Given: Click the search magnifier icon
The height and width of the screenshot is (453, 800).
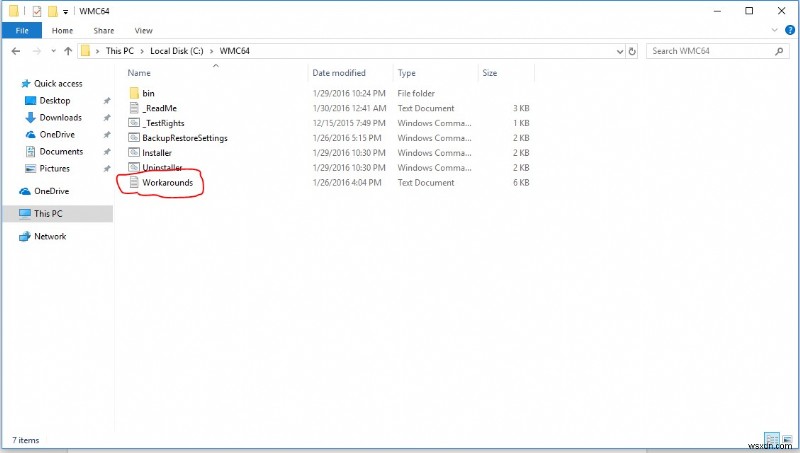Looking at the screenshot, I should point(779,51).
